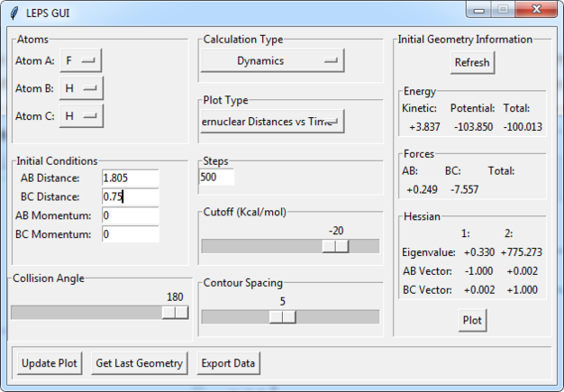
Task: Focus the BC Momentum field
Action: 131,234
